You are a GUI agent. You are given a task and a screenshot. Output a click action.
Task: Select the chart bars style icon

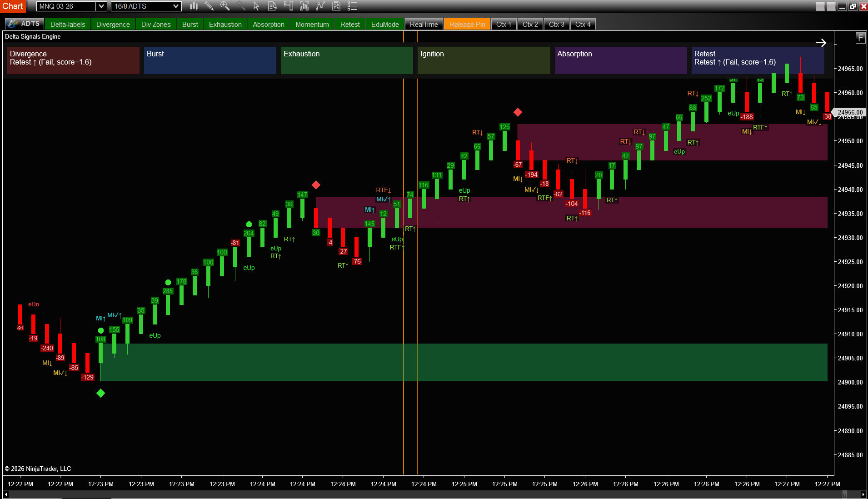[194, 6]
